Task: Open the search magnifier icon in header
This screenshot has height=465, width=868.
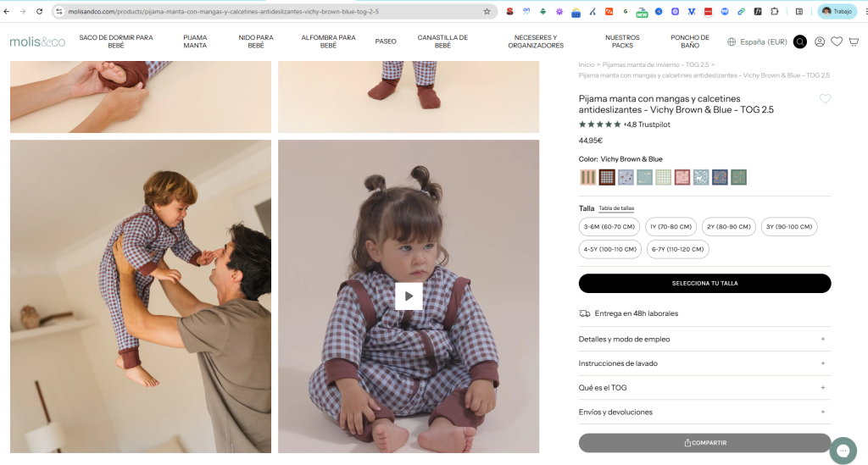Action: pos(800,42)
